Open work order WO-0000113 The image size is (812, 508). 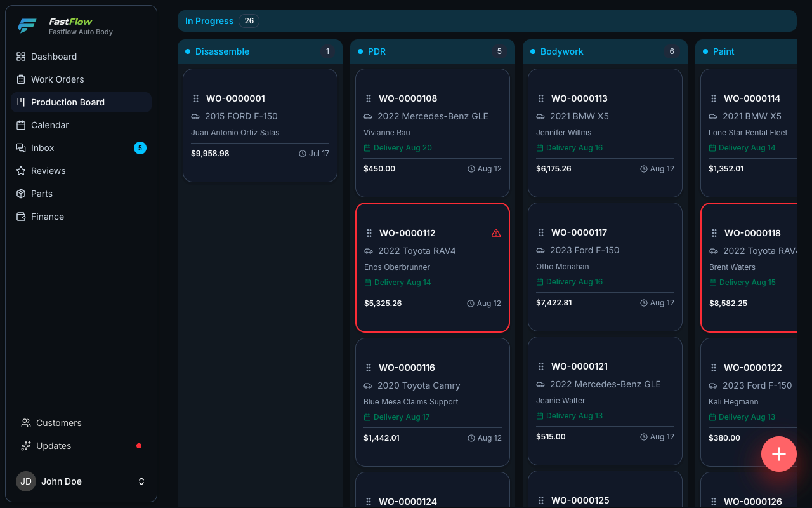(579, 98)
